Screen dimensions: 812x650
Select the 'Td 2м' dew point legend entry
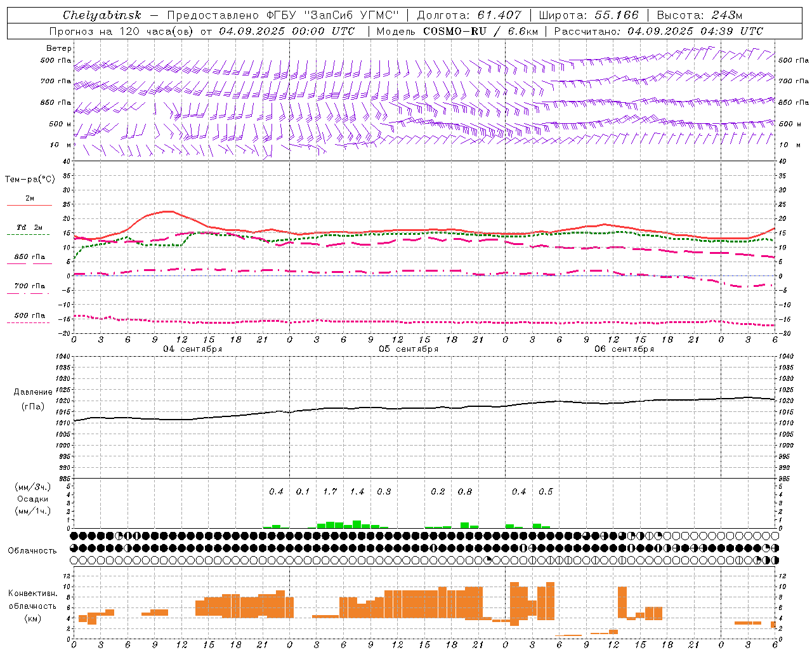30,227
